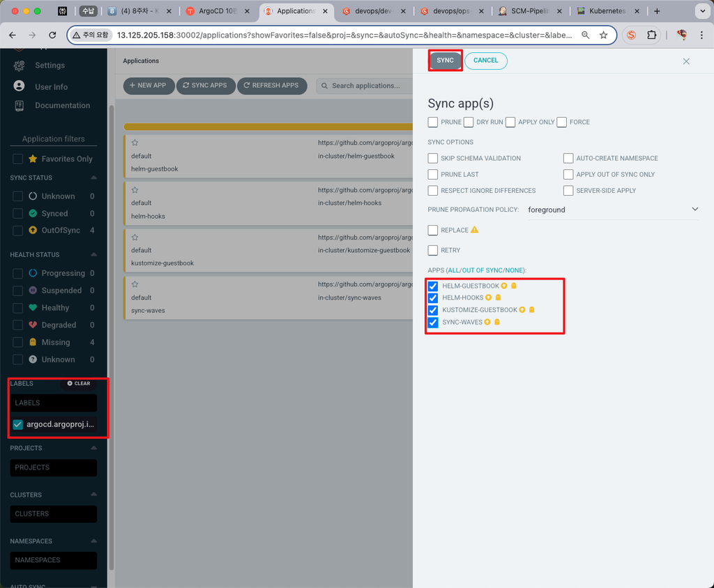The image size is (714, 588).
Task: Switch to the SCM-Pipeline browser tab
Action: point(530,11)
